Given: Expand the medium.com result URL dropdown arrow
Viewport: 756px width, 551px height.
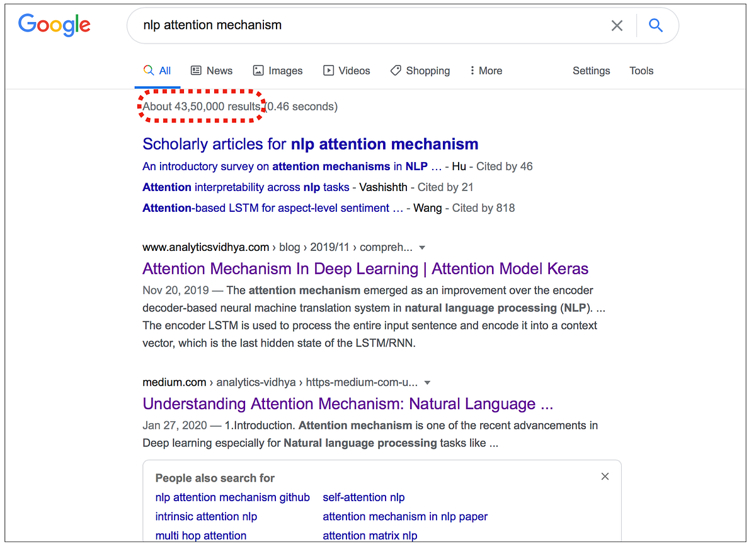Looking at the screenshot, I should click(427, 383).
